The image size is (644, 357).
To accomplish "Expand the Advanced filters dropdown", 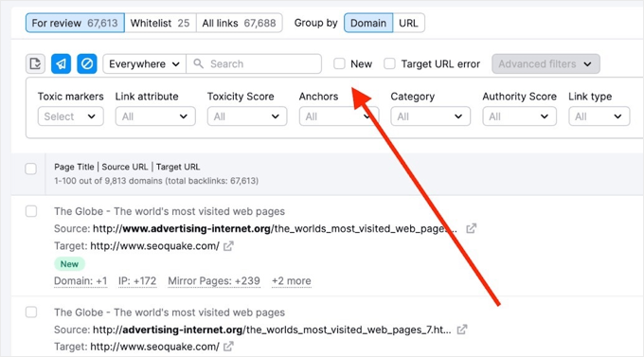I will point(546,64).
